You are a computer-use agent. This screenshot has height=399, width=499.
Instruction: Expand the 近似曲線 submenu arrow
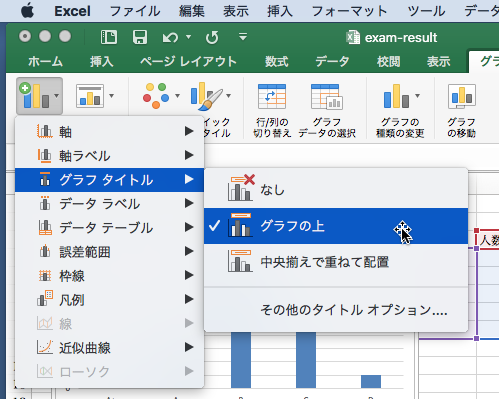coord(189,347)
